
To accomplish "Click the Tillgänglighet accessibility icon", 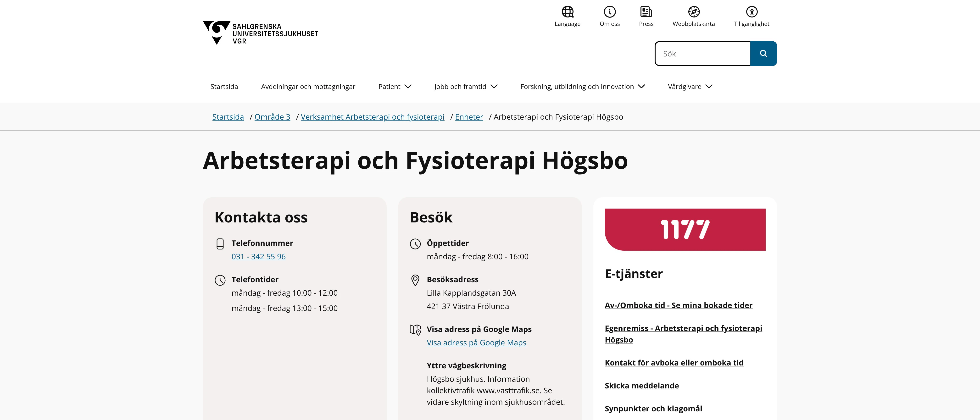I will [x=751, y=12].
